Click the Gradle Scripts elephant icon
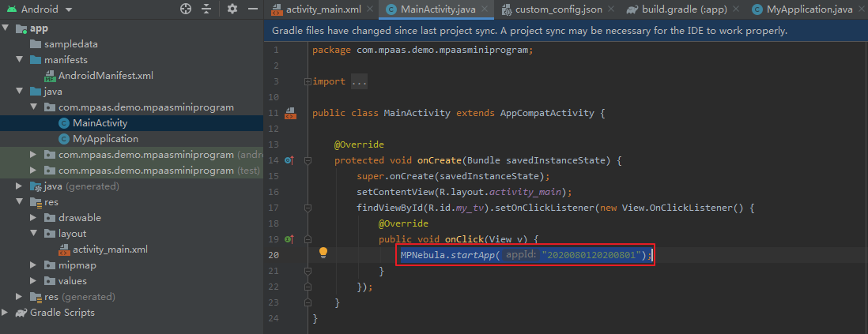This screenshot has height=334, width=868. (21, 313)
